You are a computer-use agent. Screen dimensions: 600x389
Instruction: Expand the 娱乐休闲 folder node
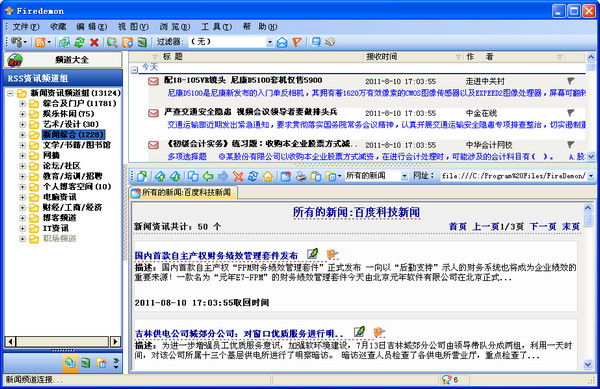tap(22, 114)
